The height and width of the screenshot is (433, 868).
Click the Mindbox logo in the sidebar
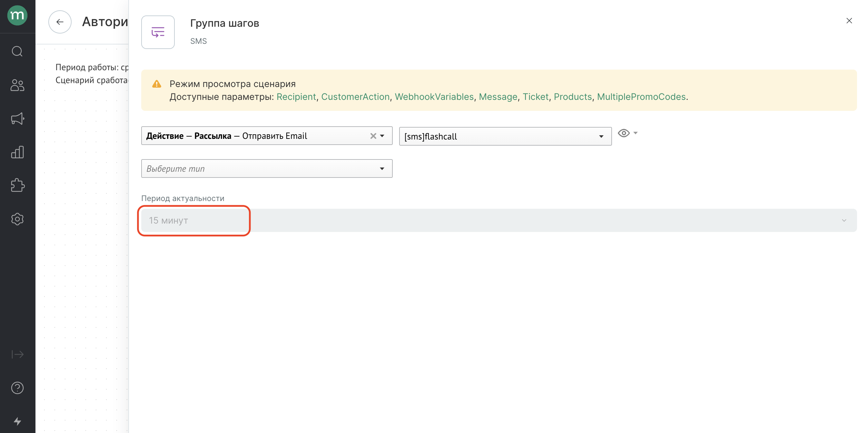(x=17, y=15)
